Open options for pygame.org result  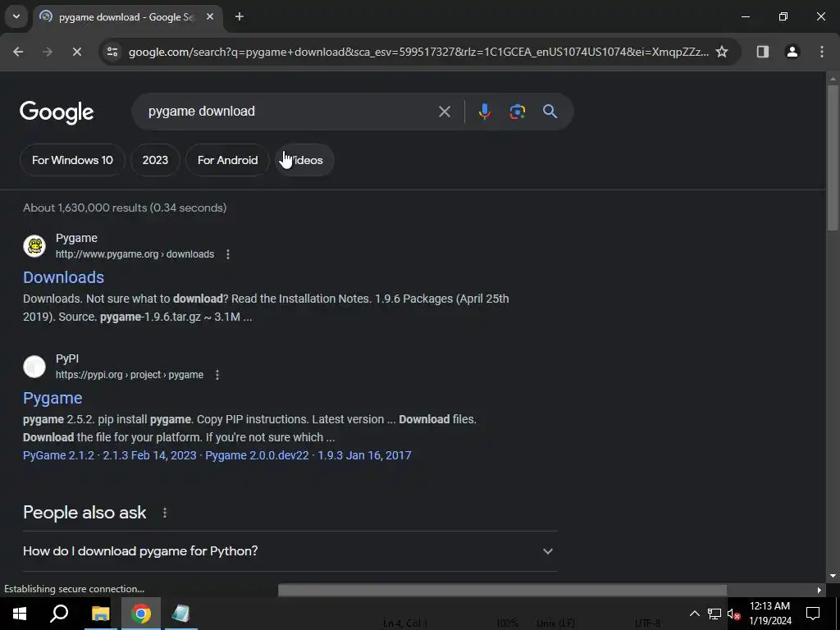coord(228,254)
